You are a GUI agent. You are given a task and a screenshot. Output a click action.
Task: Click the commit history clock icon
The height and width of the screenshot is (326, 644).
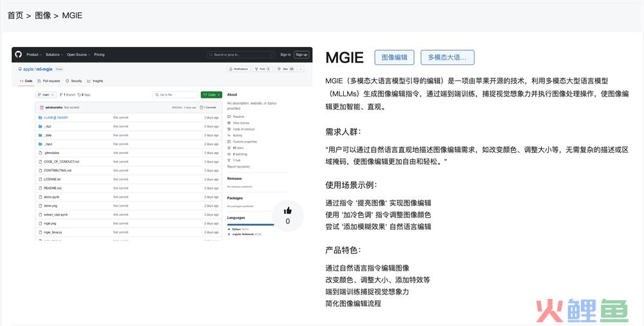(202, 108)
